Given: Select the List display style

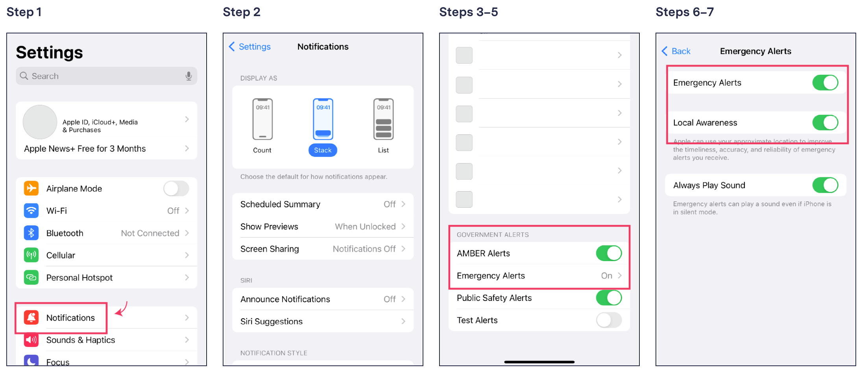Looking at the screenshot, I should click(x=383, y=127).
